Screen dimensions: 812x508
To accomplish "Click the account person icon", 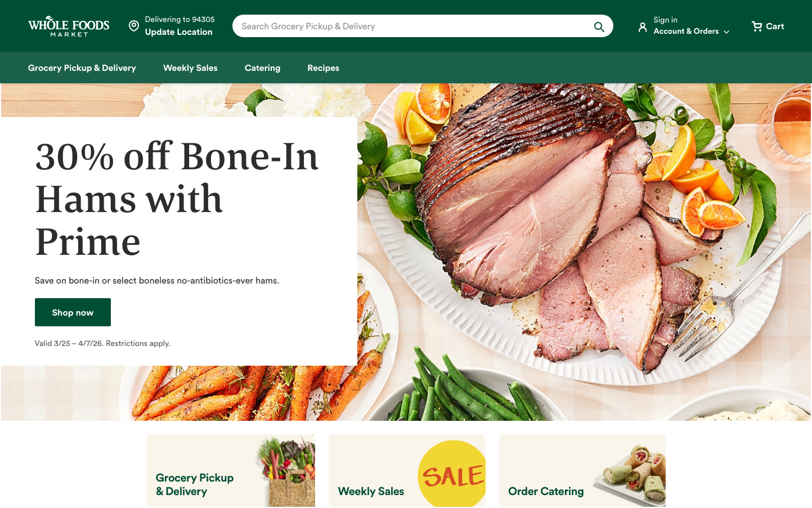I will coord(643,27).
